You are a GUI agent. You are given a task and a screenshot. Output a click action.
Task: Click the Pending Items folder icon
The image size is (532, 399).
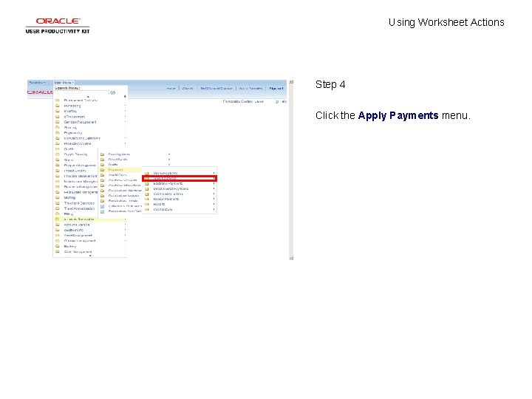click(102, 154)
